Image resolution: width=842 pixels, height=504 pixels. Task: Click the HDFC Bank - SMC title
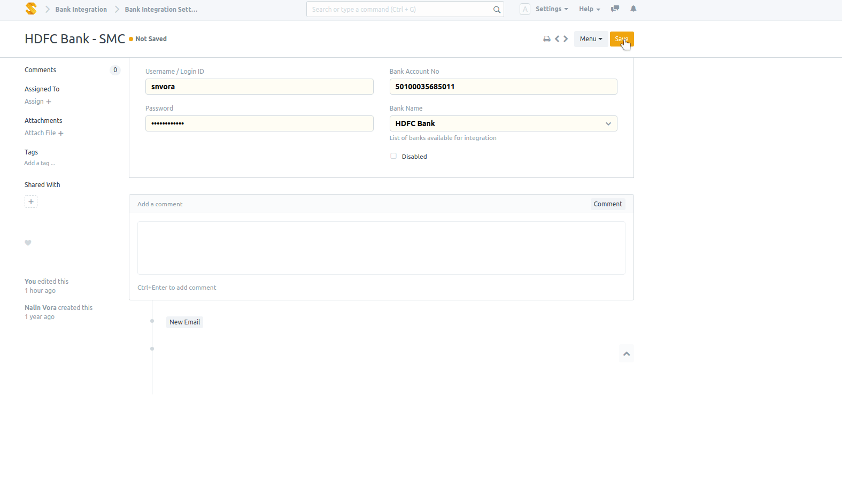75,39
